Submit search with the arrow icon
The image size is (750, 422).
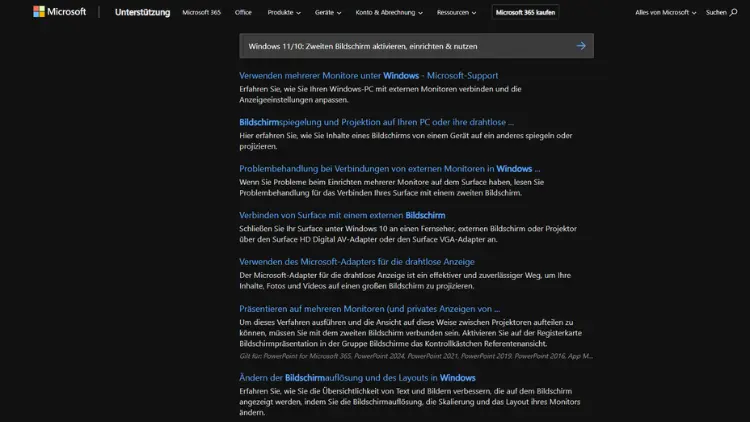click(581, 46)
